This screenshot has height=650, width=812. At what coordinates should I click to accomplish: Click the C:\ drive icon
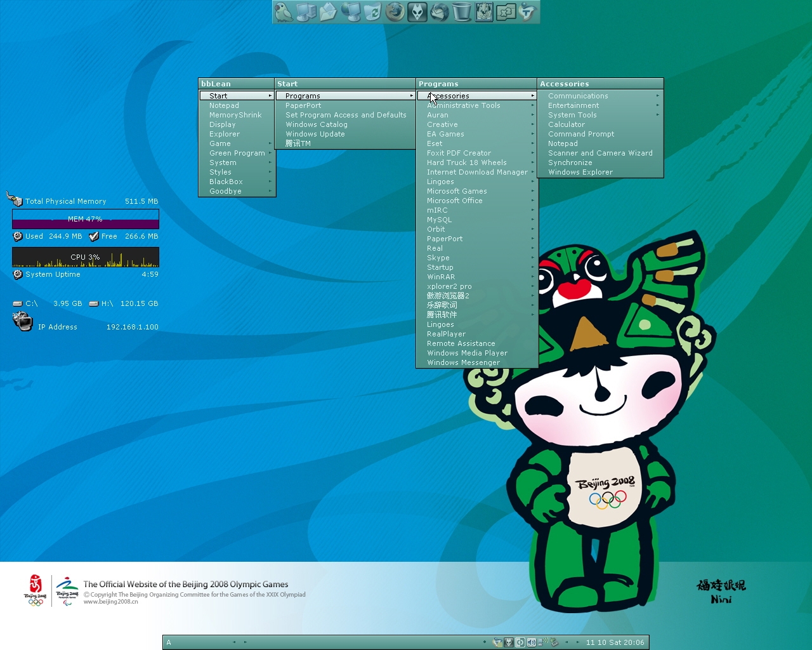tap(18, 303)
